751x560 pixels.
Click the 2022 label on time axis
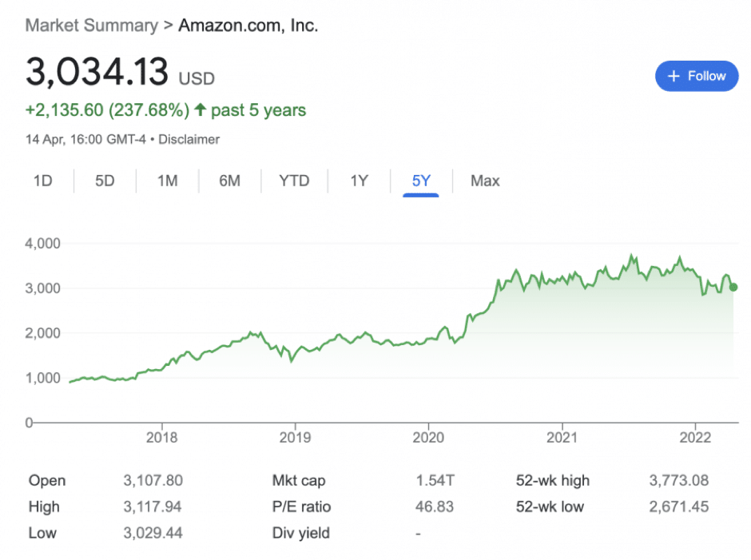[695, 438]
